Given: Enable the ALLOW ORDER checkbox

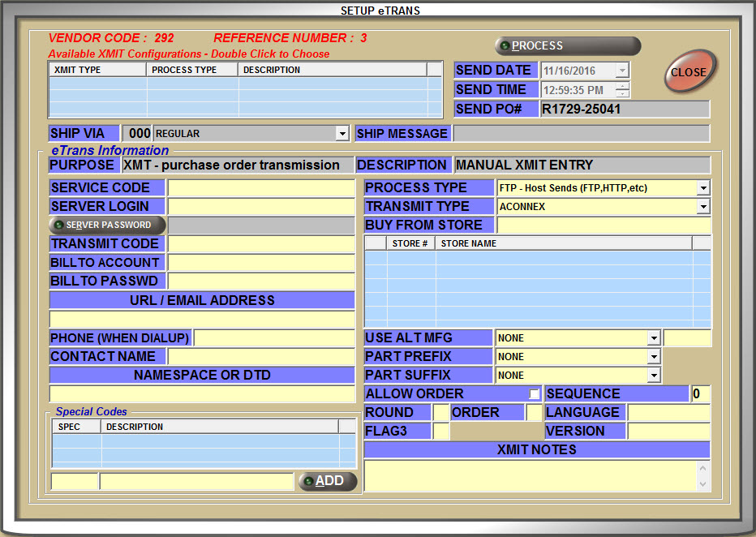Looking at the screenshot, I should (x=534, y=394).
